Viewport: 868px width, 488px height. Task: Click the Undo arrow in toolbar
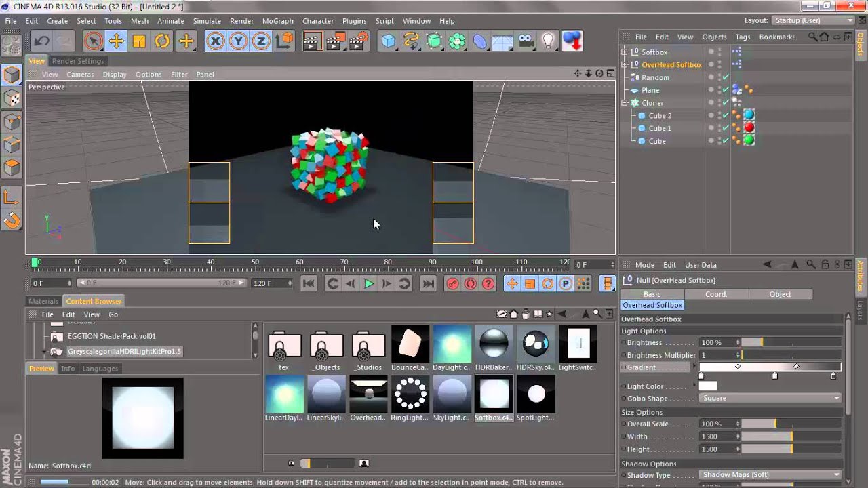[x=41, y=41]
